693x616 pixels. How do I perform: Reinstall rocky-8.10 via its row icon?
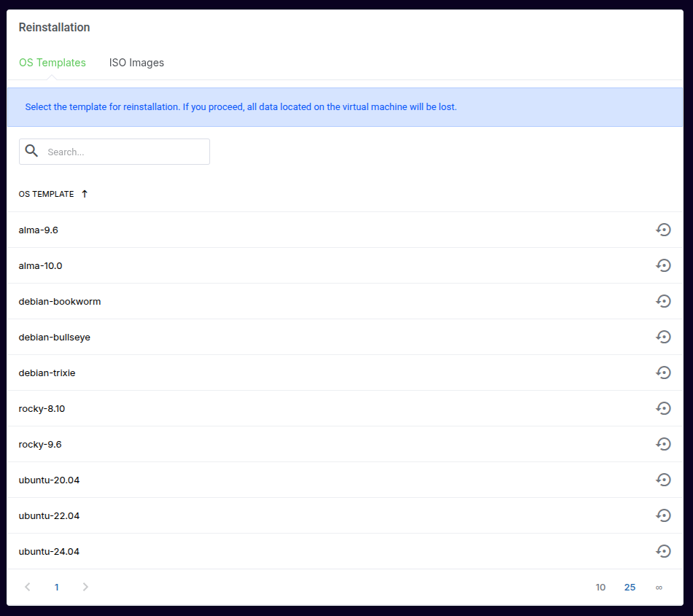663,408
